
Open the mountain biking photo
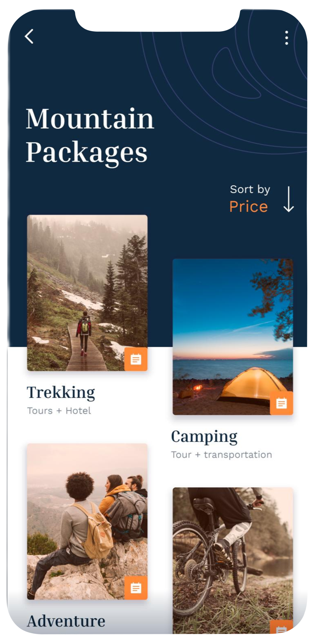coord(233,560)
